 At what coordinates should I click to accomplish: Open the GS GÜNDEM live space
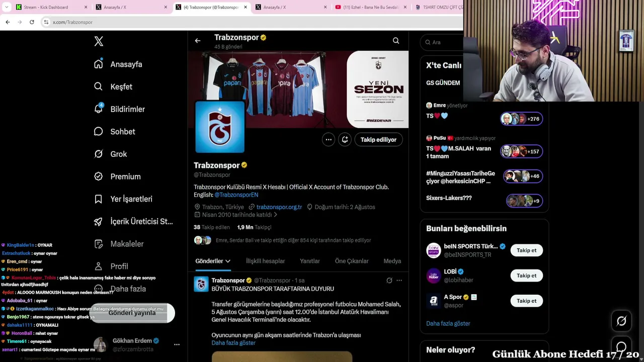click(443, 83)
